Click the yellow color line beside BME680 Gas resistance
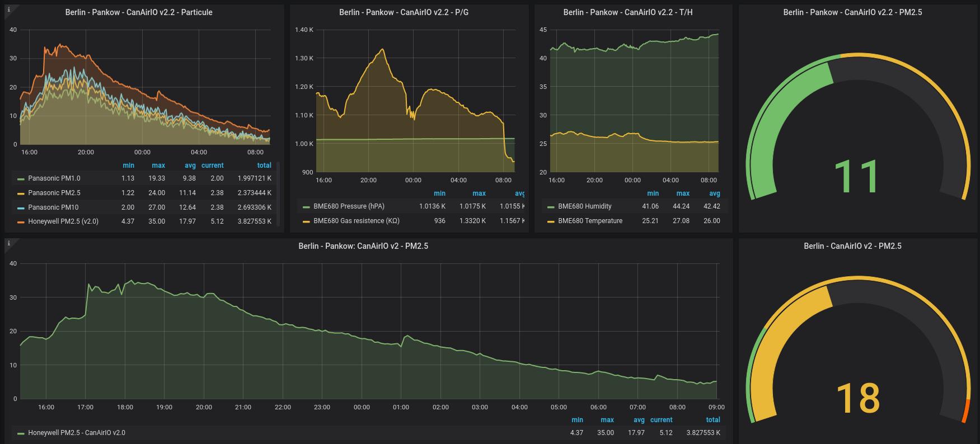The width and height of the screenshot is (980, 444). pyautogui.click(x=306, y=221)
